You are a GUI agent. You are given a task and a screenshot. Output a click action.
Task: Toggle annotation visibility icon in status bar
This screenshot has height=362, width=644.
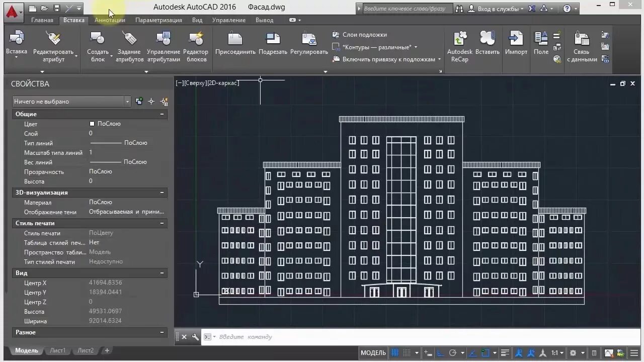519,353
